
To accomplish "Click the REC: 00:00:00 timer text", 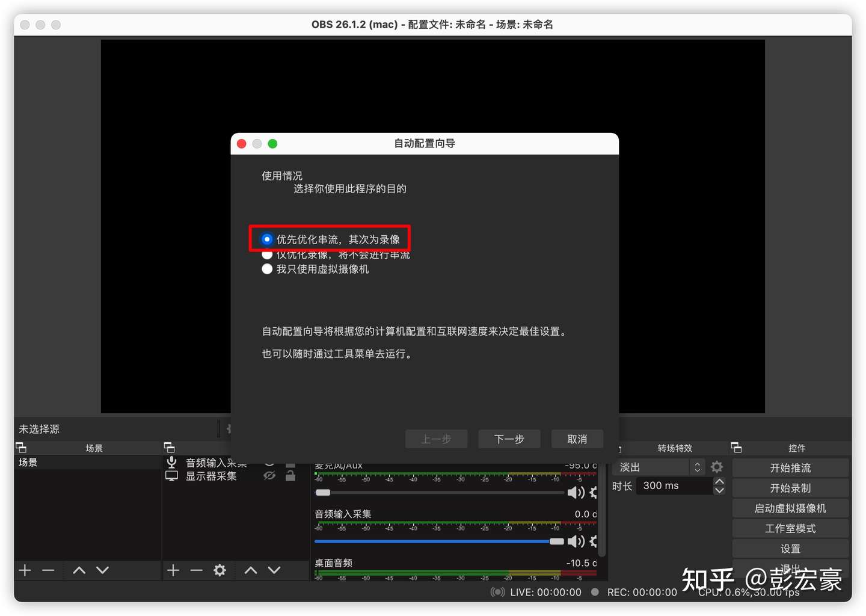I will (x=642, y=592).
